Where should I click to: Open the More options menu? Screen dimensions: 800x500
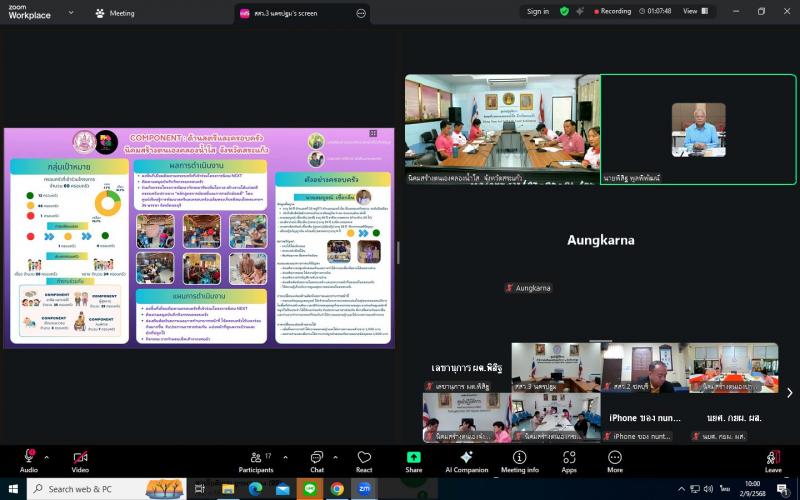coord(615,461)
